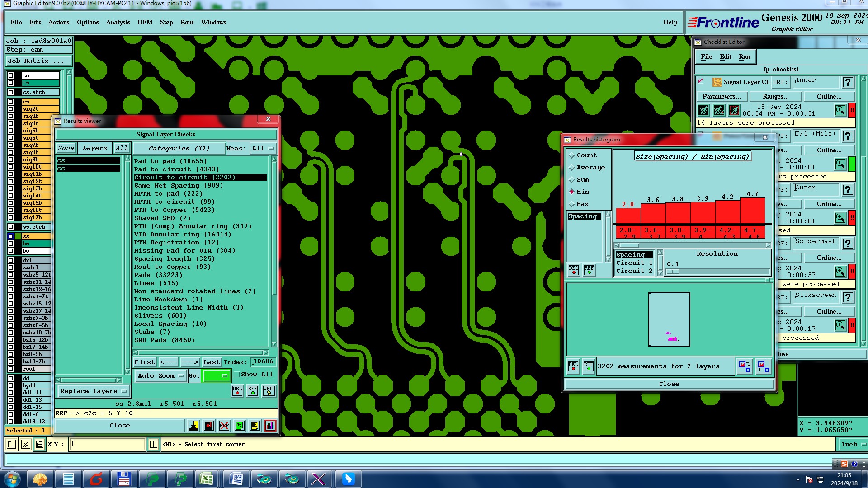
Task: Open the Rout menu
Action: coord(187,22)
